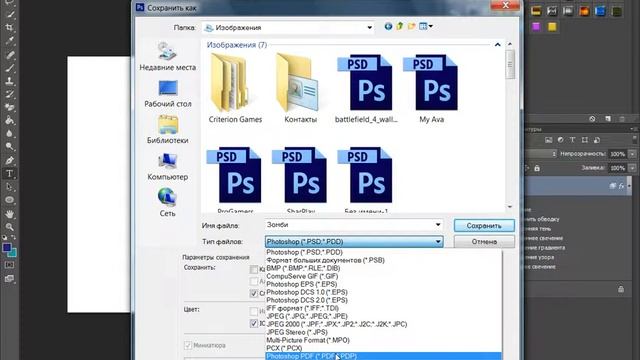
Task: Filter layers by type (T) icon
Action: coord(572,140)
